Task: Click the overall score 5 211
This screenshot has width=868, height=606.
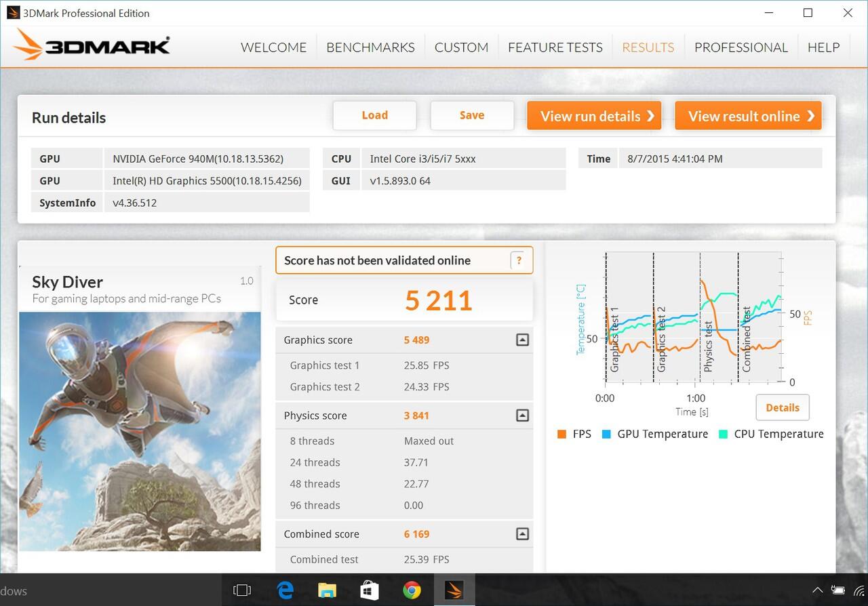Action: [x=438, y=300]
